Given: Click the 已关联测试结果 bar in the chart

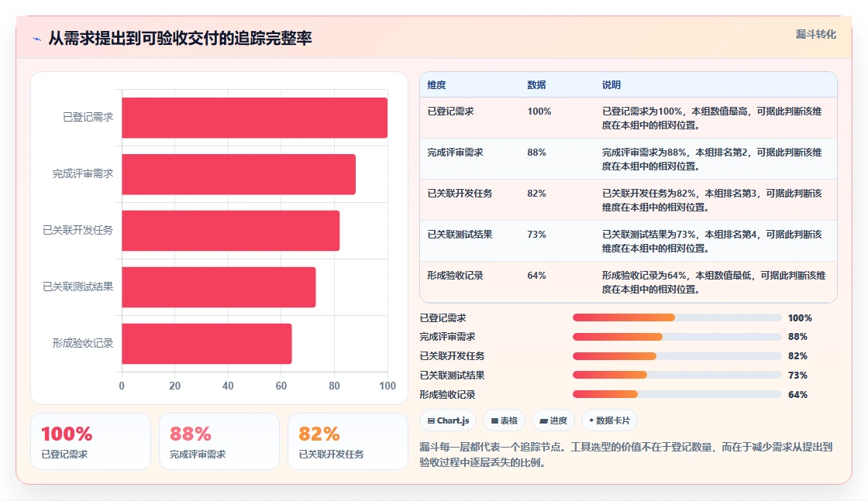Looking at the screenshot, I should 219,287.
